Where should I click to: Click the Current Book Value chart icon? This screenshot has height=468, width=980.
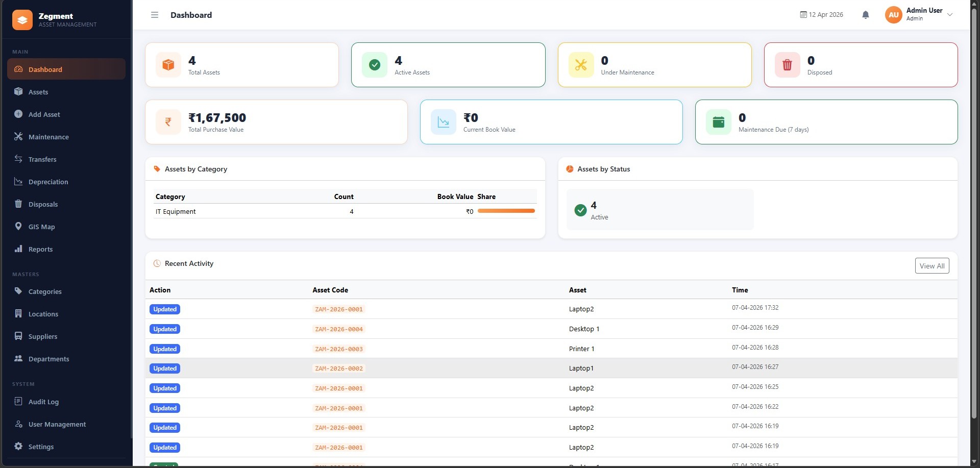(443, 122)
